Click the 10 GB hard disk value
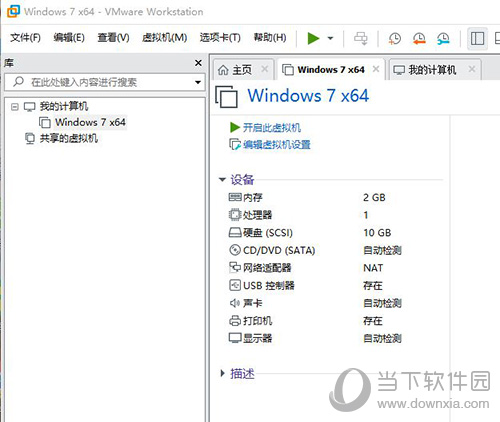This screenshot has width=500, height=422. [x=377, y=233]
